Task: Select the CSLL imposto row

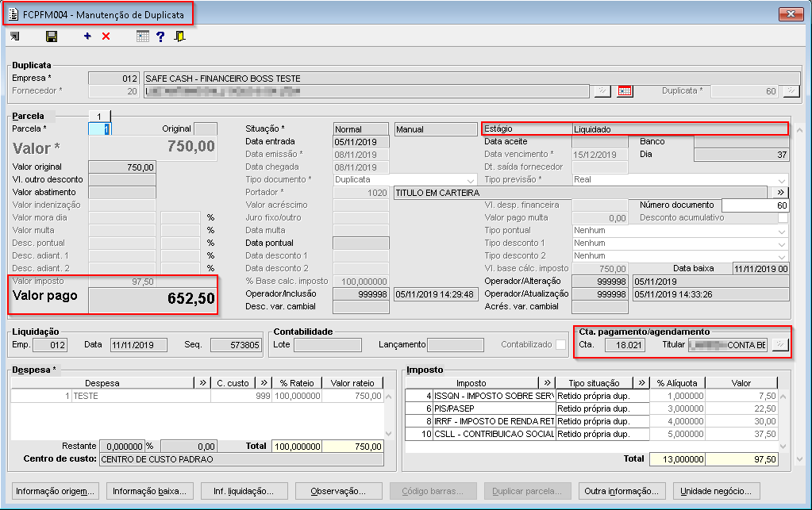Action: coord(591,434)
